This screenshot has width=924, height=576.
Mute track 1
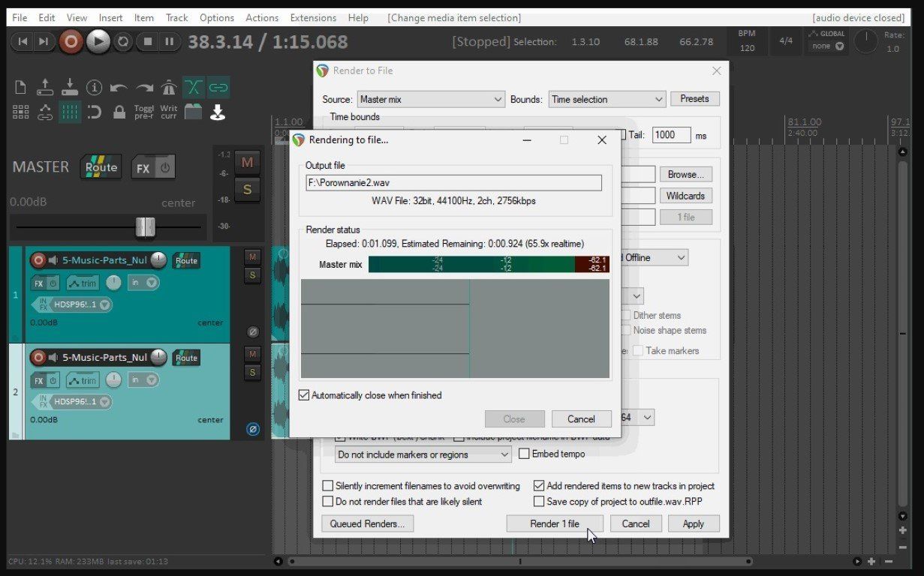pyautogui.click(x=252, y=256)
